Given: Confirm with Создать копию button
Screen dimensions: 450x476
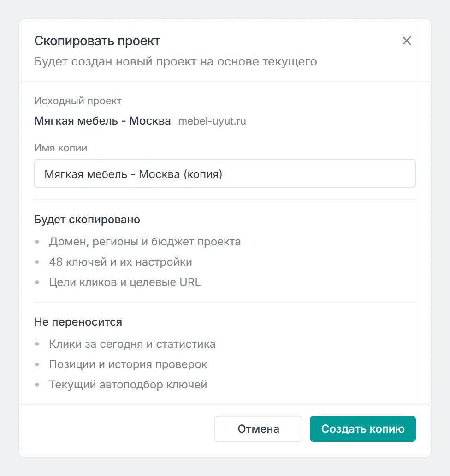Looking at the screenshot, I should [x=362, y=428].
